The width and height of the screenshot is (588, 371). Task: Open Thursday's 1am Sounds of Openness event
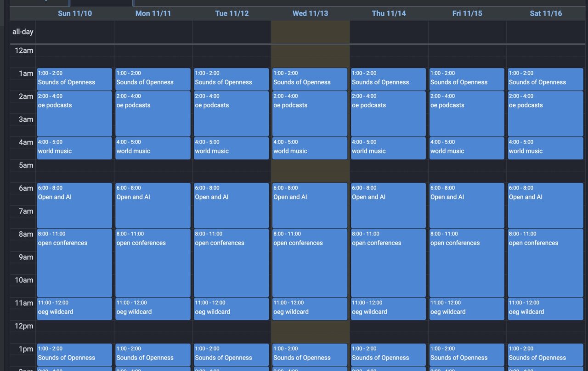(x=389, y=79)
